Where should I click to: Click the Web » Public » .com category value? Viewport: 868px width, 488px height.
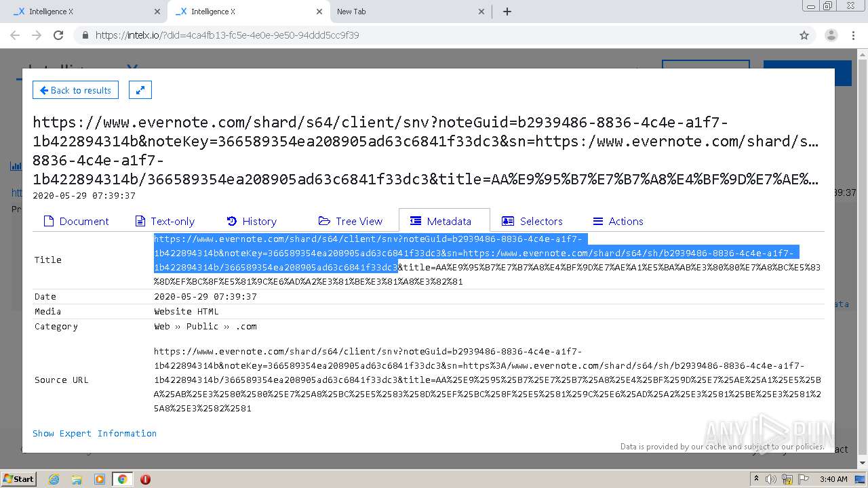[205, 327]
